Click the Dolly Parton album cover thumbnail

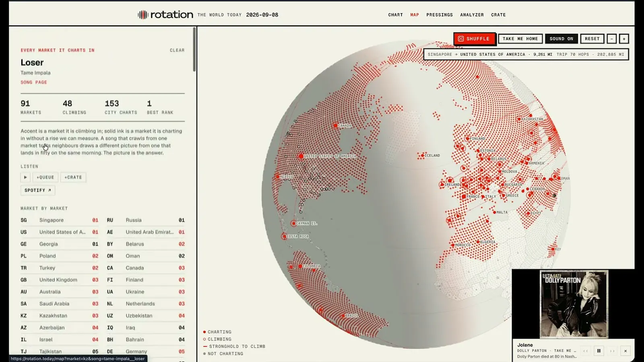tap(574, 304)
